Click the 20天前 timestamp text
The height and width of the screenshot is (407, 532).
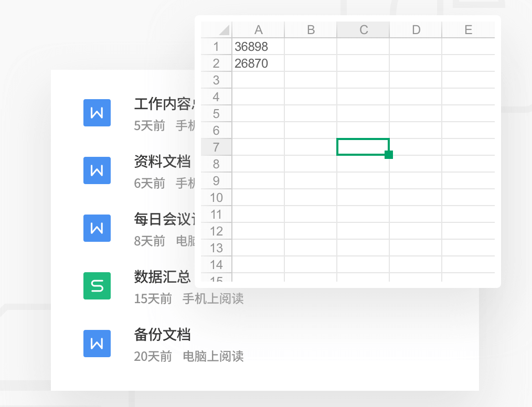(153, 356)
